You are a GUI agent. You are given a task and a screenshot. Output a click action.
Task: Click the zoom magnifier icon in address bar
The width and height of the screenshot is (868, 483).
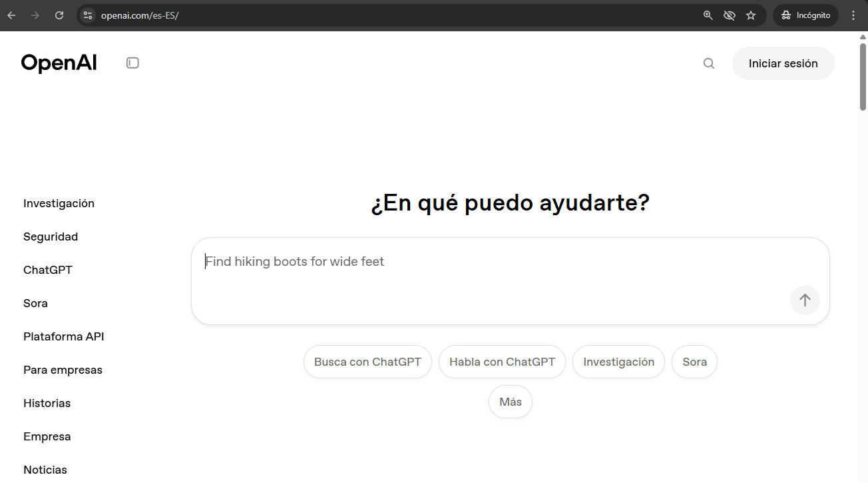click(x=708, y=15)
